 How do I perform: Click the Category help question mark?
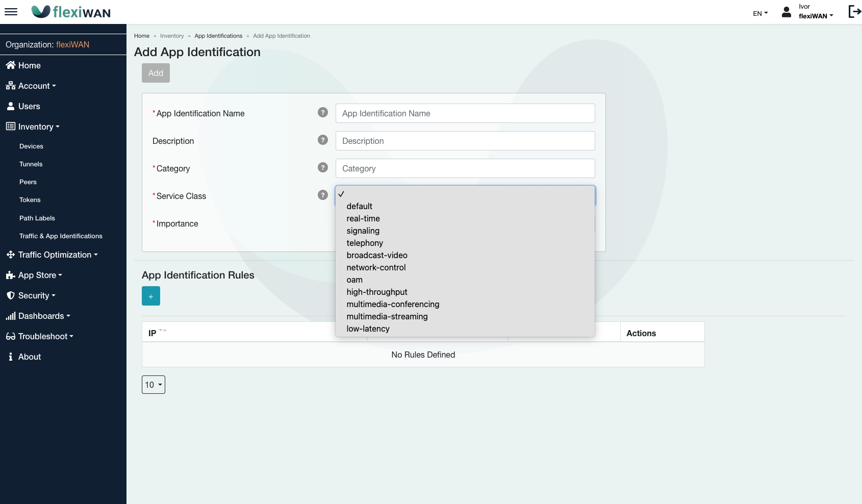pos(323,168)
